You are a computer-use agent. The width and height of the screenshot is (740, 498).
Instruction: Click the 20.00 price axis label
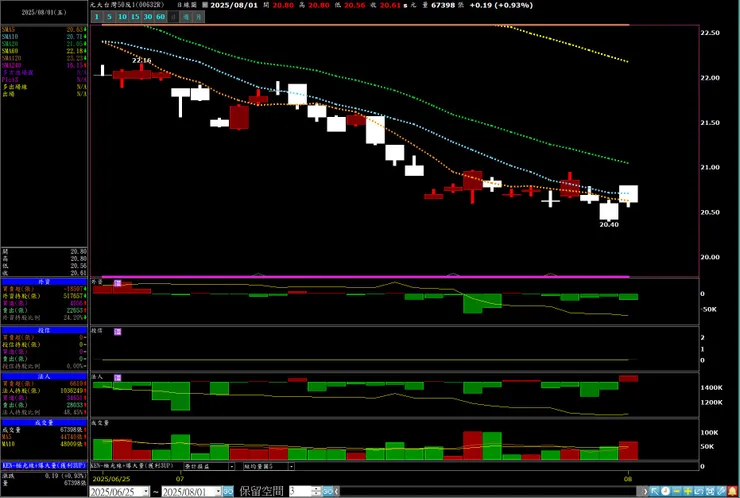(x=710, y=257)
